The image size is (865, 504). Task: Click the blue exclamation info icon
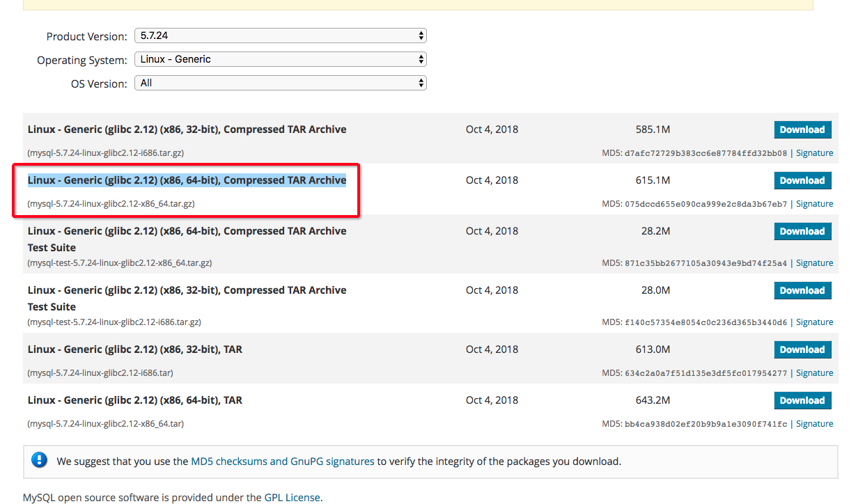point(40,460)
